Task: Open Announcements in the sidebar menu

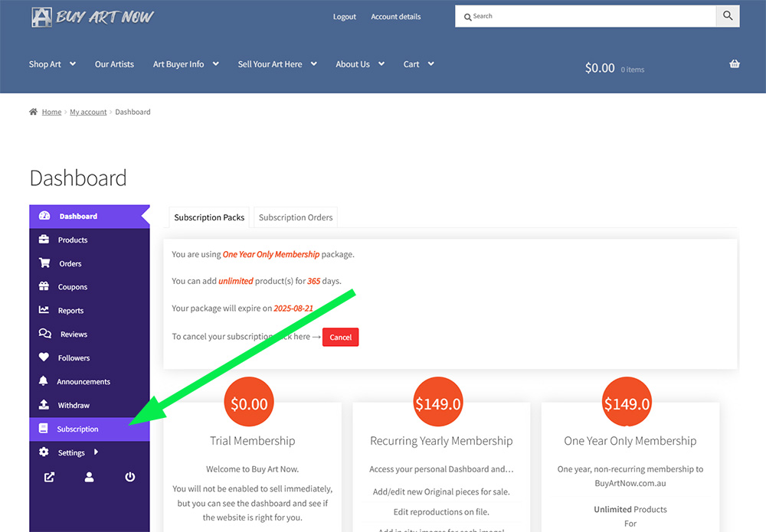Action: pos(90,382)
